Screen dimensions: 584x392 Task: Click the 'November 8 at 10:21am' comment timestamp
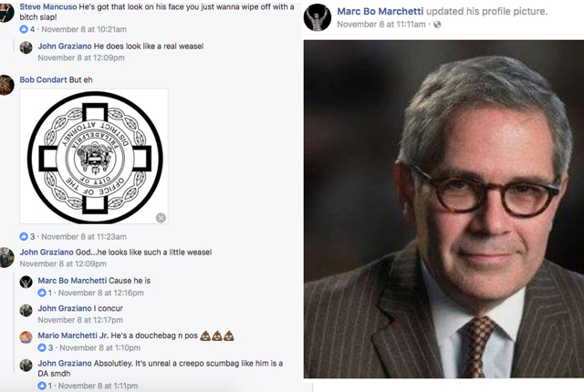coord(84,29)
